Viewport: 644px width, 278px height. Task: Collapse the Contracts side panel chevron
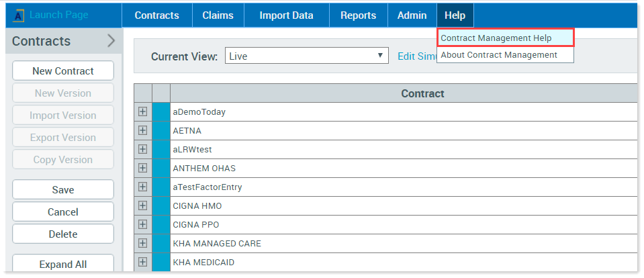click(111, 41)
